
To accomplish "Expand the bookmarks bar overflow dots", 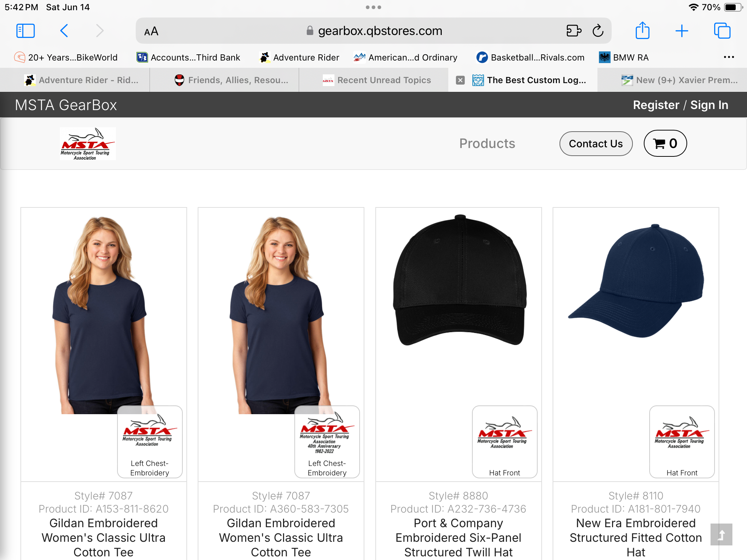I will point(728,57).
